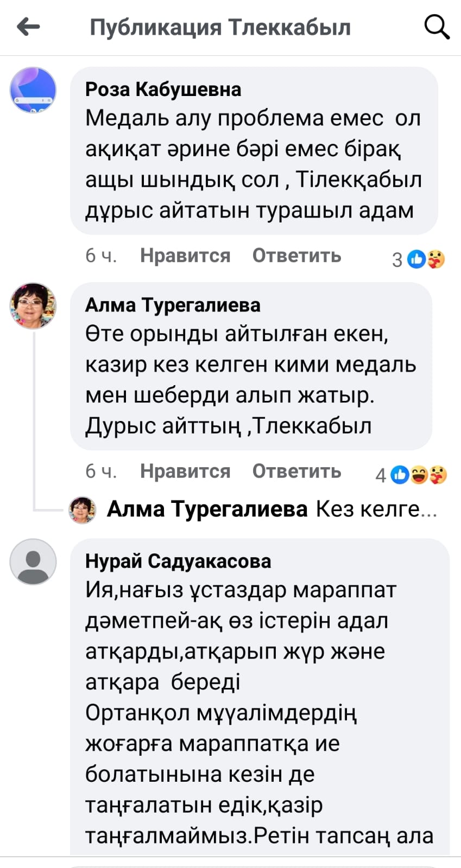The image size is (461, 868).
Task: Reply to Алма Турегалиева's comment
Action: (x=296, y=471)
